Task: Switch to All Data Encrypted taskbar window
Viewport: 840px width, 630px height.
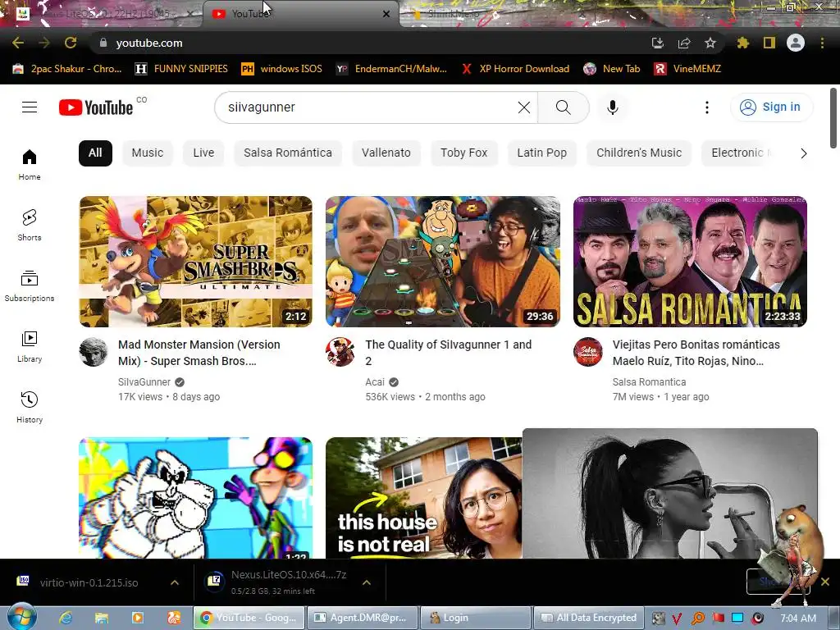Action: [588, 618]
